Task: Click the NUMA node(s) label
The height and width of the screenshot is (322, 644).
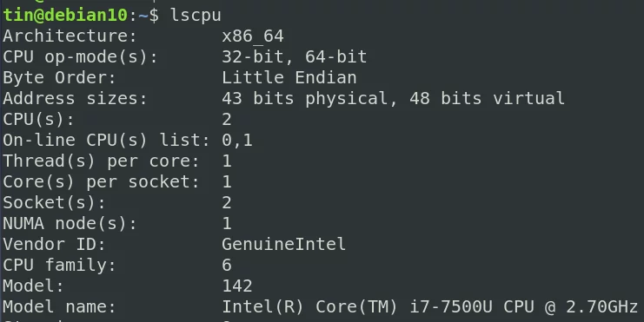Action: pyautogui.click(x=70, y=224)
